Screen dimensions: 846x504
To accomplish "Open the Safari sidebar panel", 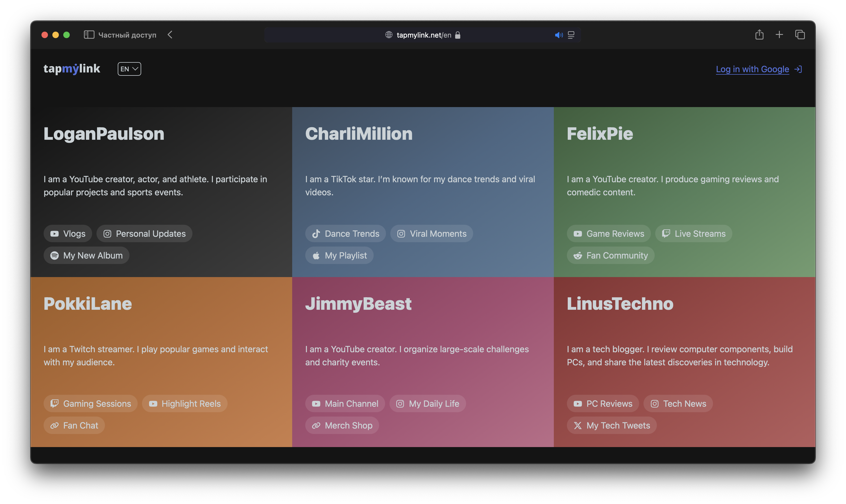I will pos(89,35).
